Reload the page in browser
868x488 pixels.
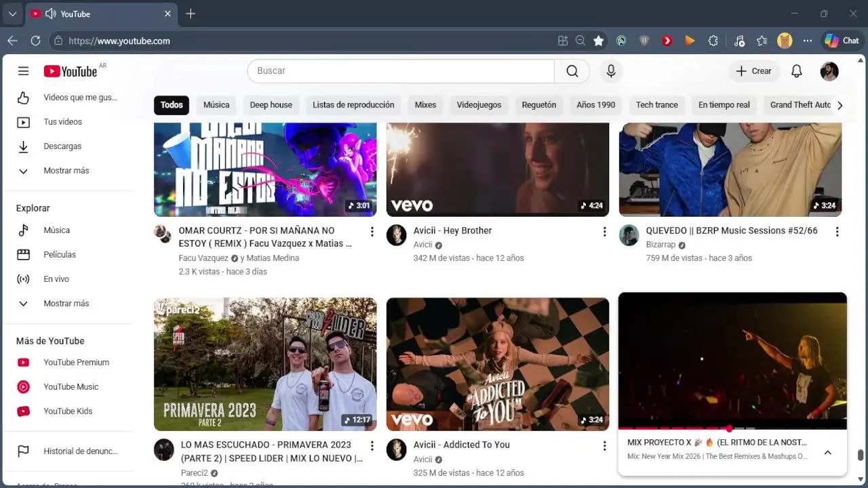click(35, 41)
